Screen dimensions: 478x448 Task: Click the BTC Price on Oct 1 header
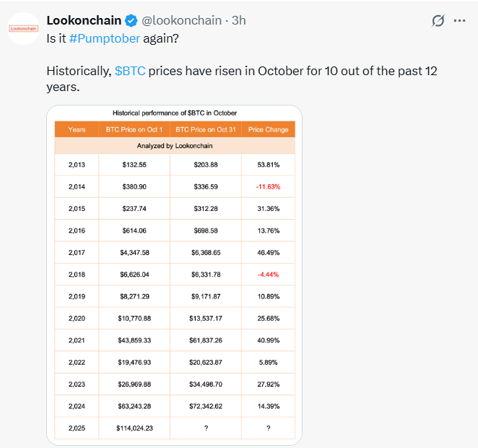coord(134,129)
